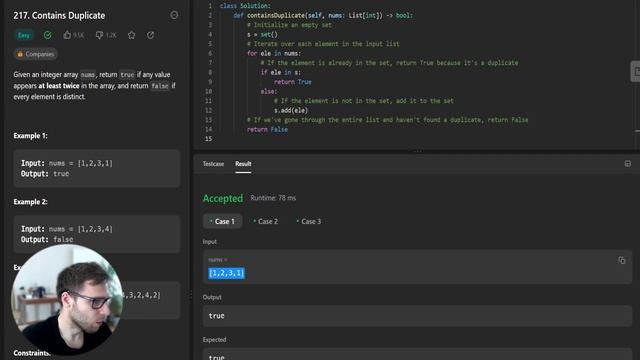
Task: Click the Easy difficulty badge
Action: 24,35
